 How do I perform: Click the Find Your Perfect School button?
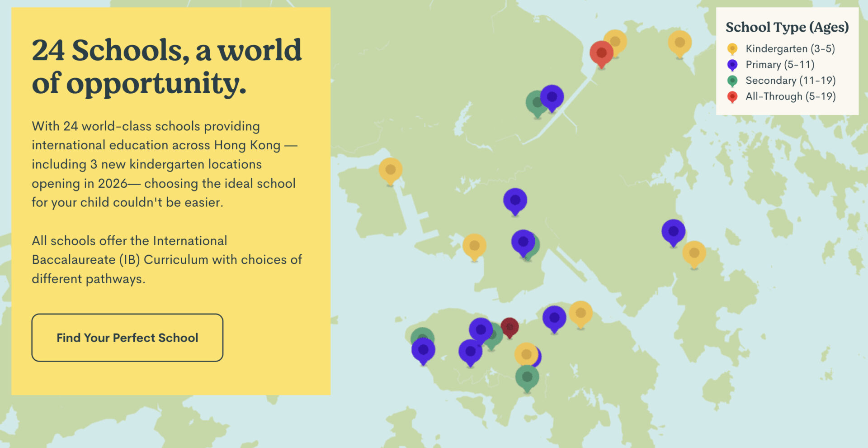(127, 338)
